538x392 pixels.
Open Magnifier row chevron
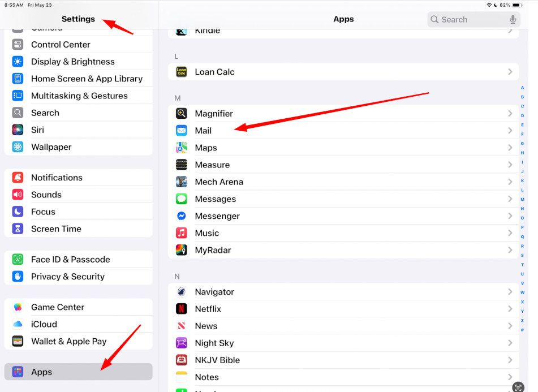[510, 114]
